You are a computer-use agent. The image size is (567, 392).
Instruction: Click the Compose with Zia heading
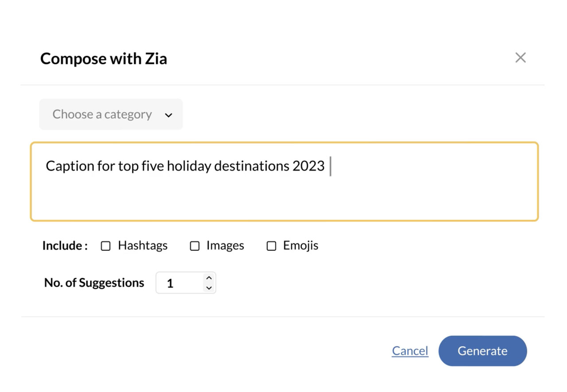coord(104,58)
